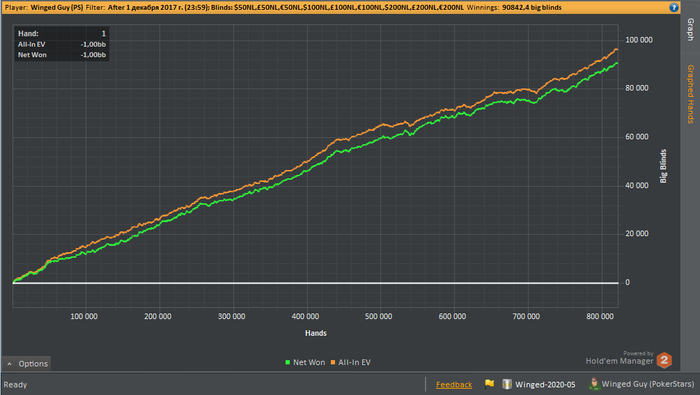Screen dimensions: 700x395
Task: Click the Options chevron arrow
Action: [9, 364]
